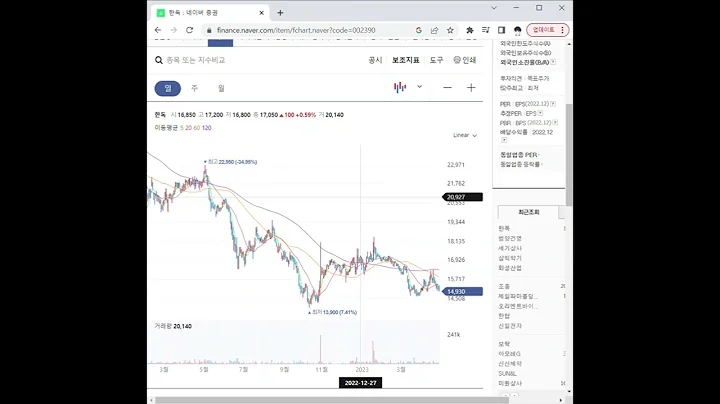Open the Chrome profile avatar
This screenshot has height=404, width=720.
(x=518, y=30)
